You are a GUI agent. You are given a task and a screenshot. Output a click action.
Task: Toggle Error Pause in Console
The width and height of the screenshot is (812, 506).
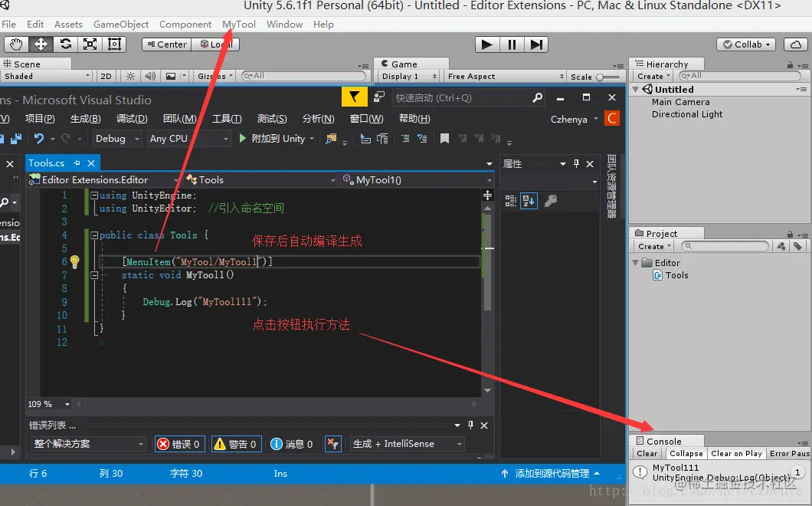(x=789, y=453)
